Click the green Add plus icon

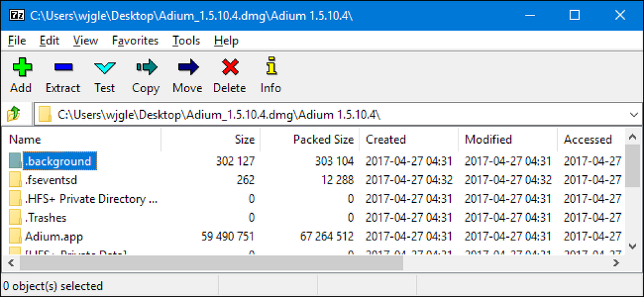point(21,67)
